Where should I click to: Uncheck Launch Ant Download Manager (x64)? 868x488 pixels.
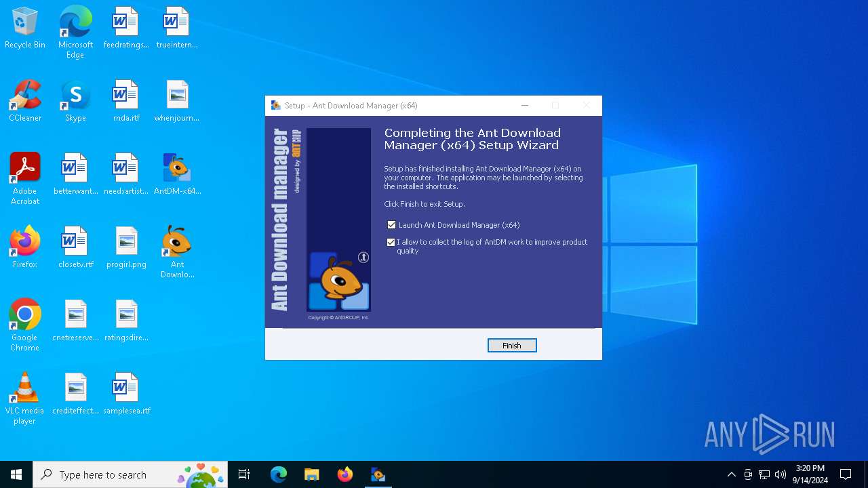pos(391,225)
